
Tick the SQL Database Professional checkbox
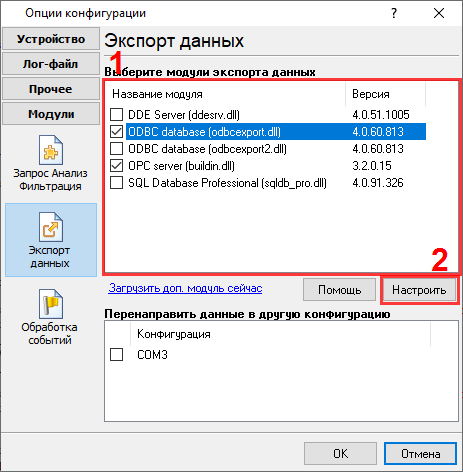pyautogui.click(x=116, y=183)
